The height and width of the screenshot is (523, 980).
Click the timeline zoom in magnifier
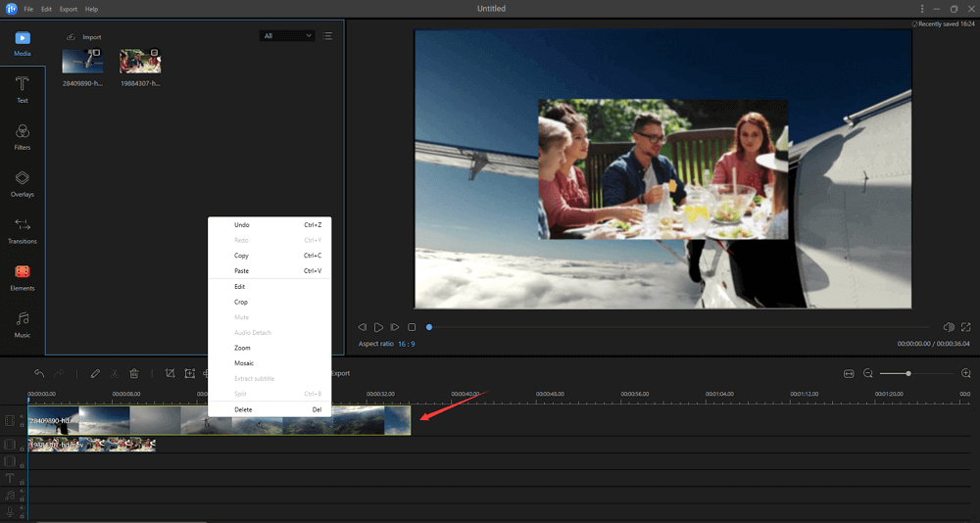click(966, 373)
